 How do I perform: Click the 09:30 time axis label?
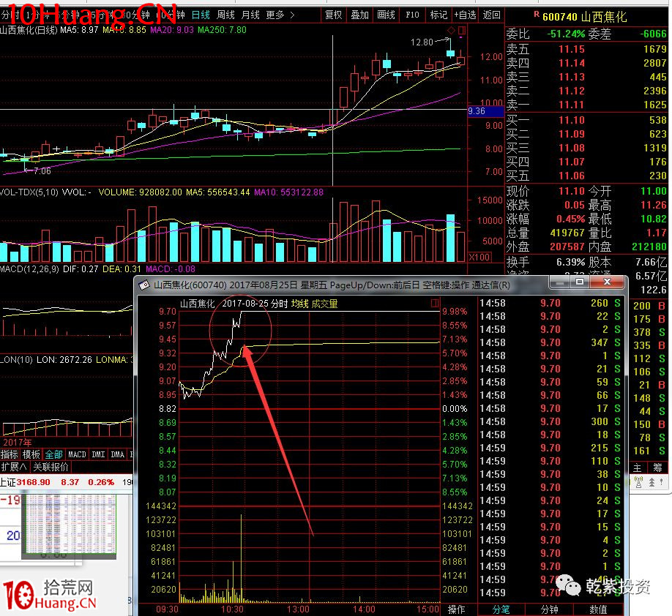[x=167, y=609]
